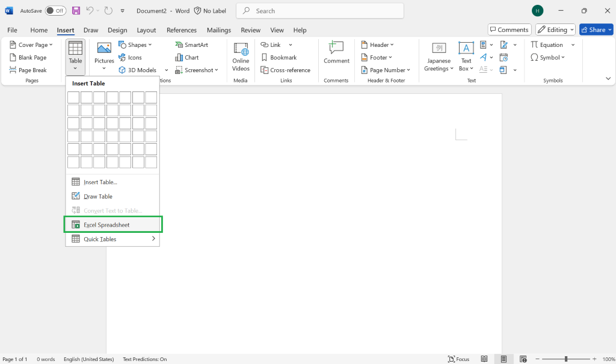
Task: Open the Share dropdown arrow
Action: click(610, 29)
